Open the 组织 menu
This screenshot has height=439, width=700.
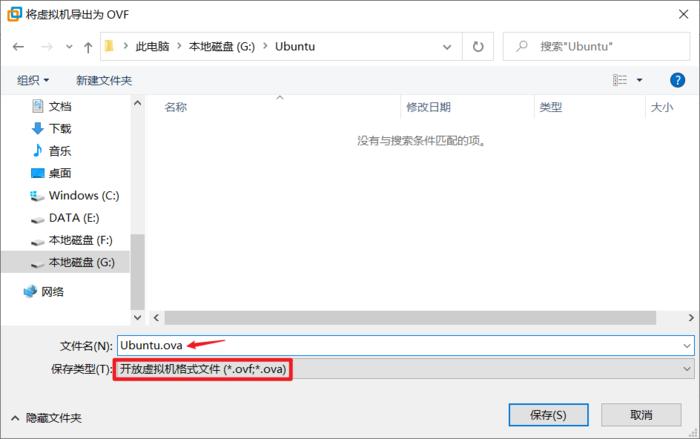click(x=33, y=80)
